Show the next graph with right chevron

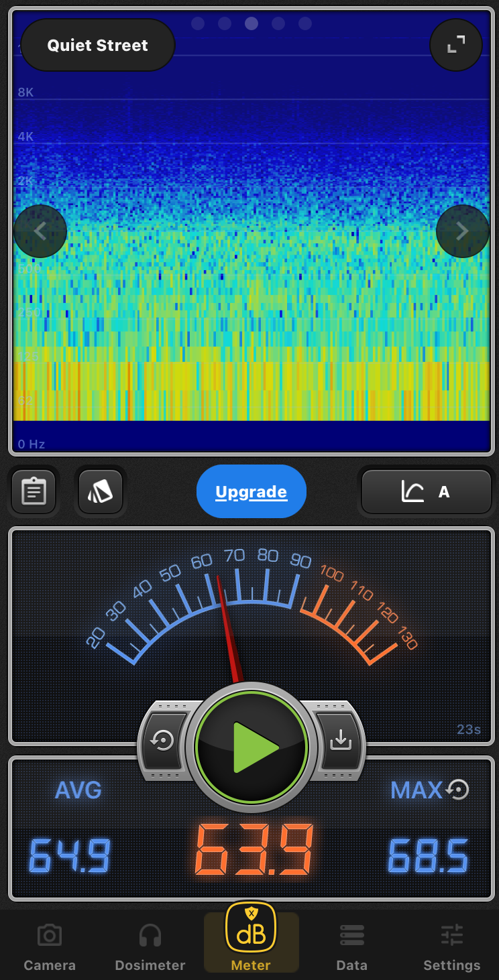pyautogui.click(x=462, y=231)
